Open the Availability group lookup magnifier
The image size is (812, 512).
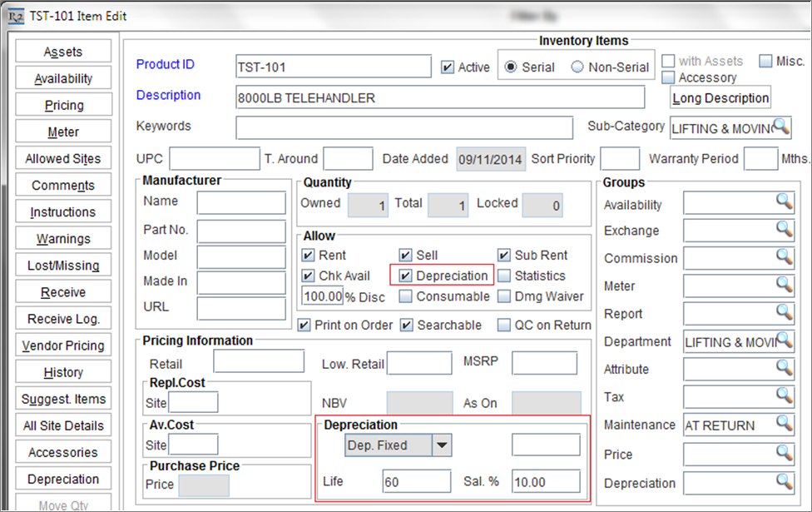point(785,202)
